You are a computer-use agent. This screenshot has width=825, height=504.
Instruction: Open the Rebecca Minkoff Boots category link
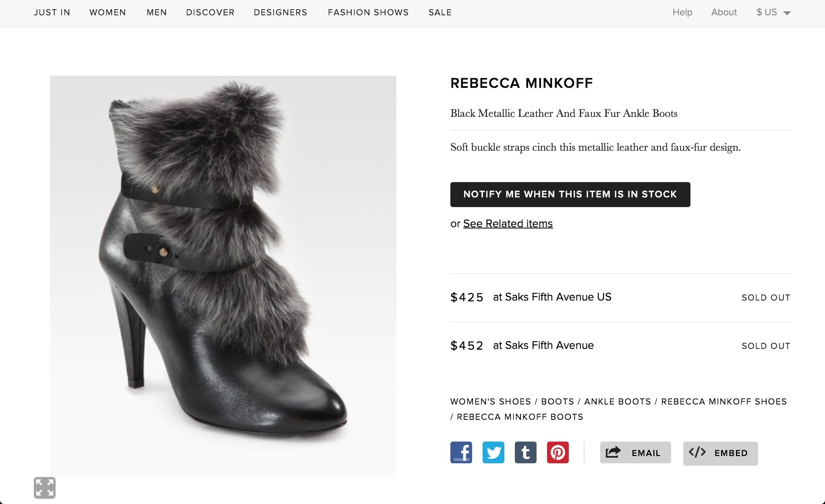point(520,417)
